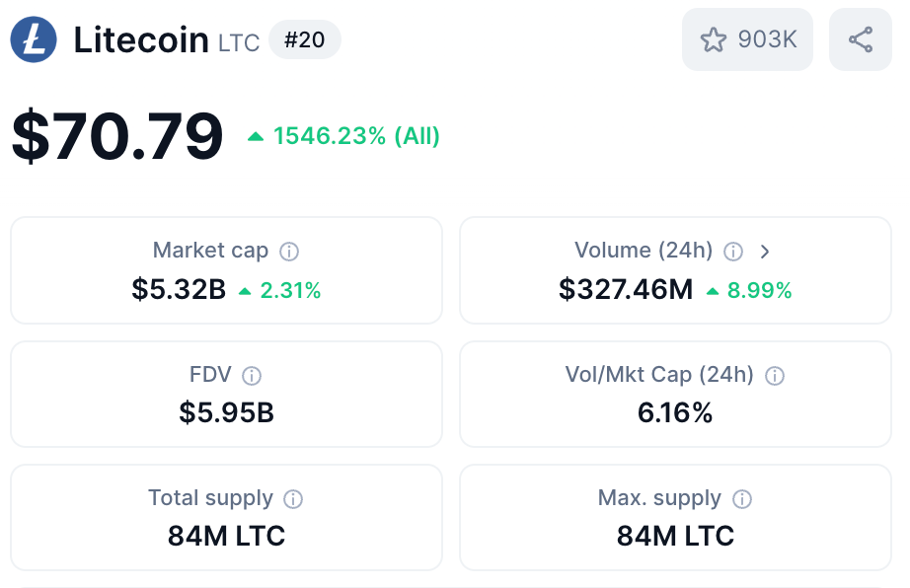Select the #20 rank badge
910x588 pixels.
click(x=305, y=39)
